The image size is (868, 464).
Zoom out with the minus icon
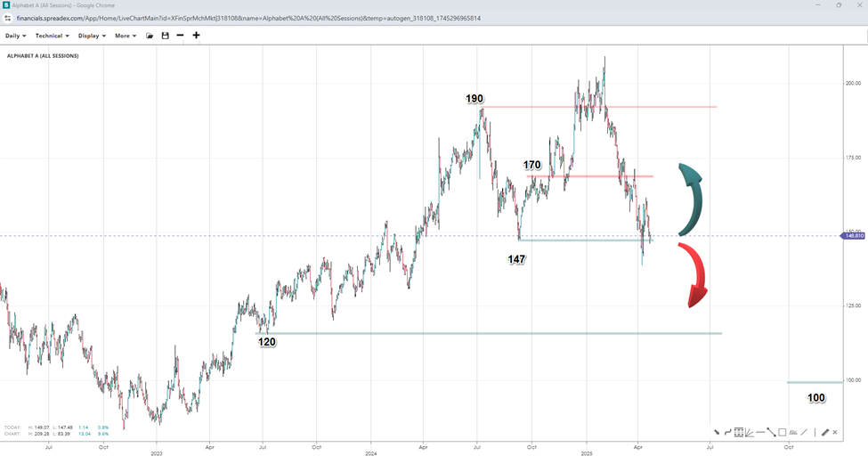click(180, 36)
